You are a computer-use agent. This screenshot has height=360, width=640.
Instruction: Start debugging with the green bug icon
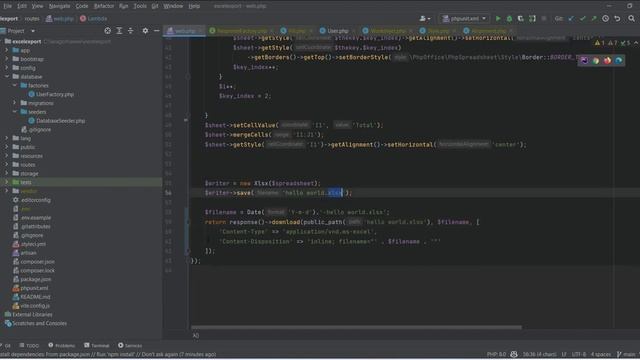tap(509, 18)
